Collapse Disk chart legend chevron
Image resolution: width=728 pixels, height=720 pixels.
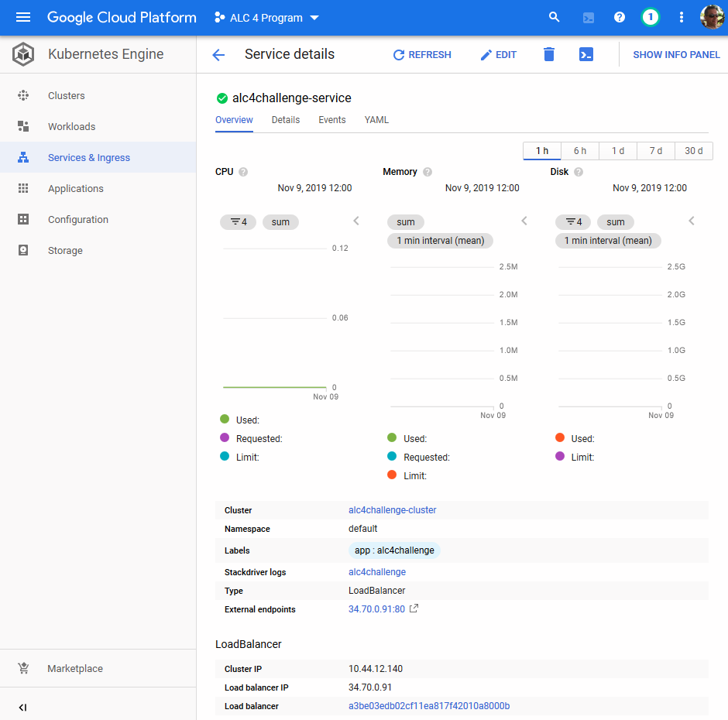[x=692, y=221]
